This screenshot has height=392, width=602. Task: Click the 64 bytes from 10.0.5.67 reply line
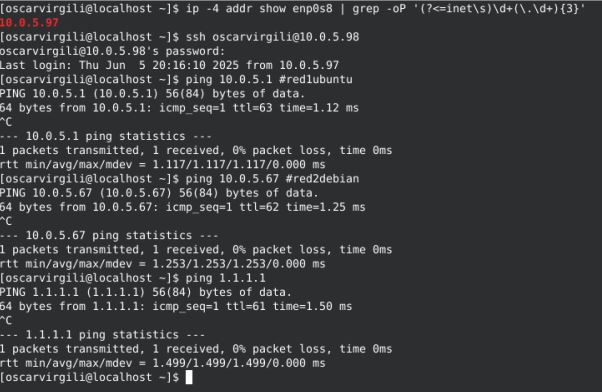(x=183, y=207)
